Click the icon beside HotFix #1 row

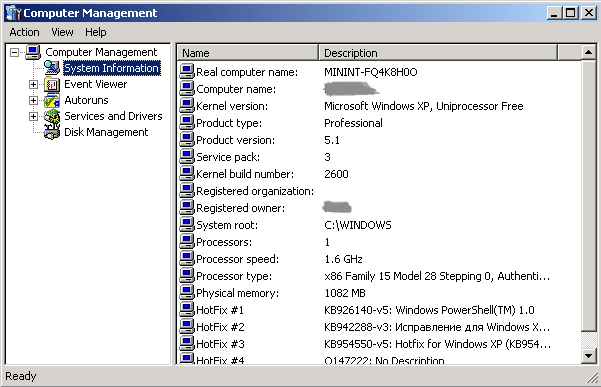pyautogui.click(x=187, y=309)
